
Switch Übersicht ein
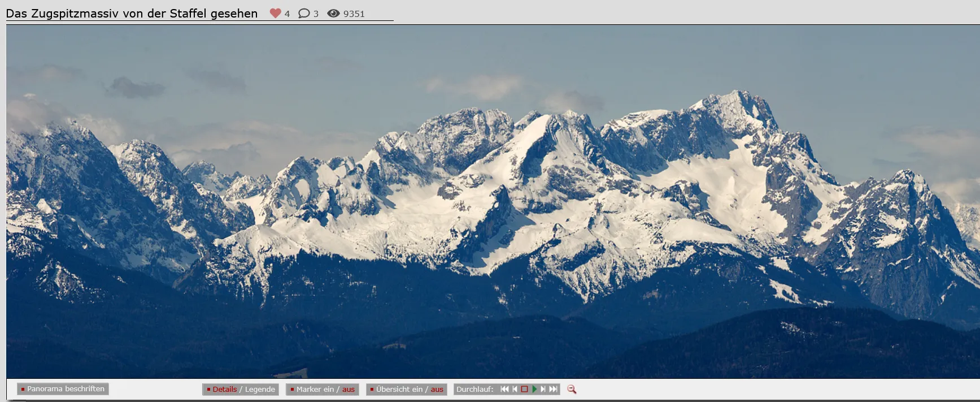click(399, 389)
